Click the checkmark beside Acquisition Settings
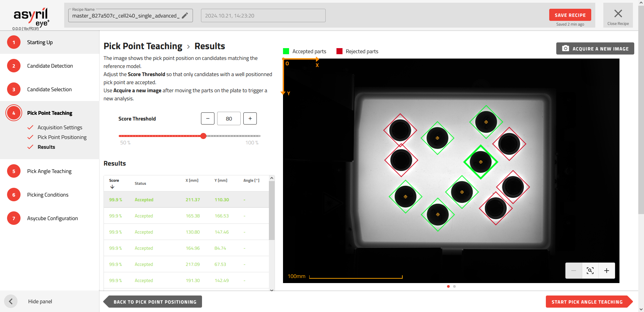 click(31, 127)
